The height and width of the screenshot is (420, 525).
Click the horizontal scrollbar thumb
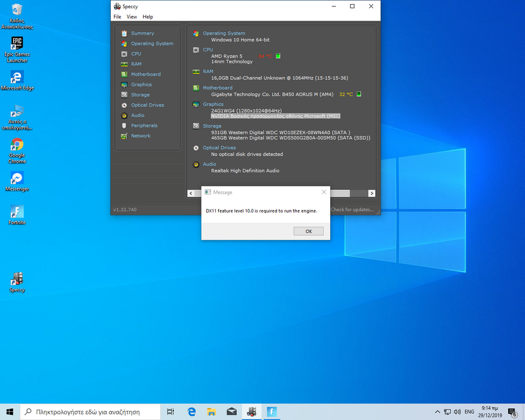pyautogui.click(x=340, y=193)
